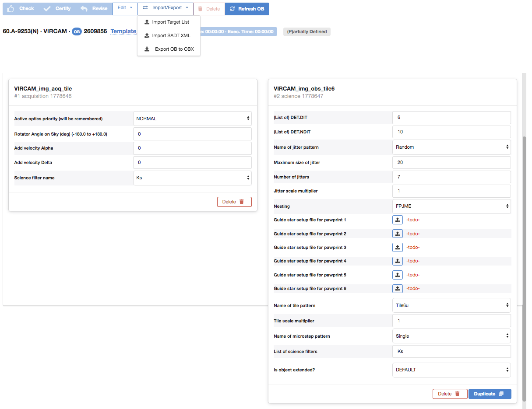The image size is (532, 409).
Task: Click upload icon for pawprint 2 guide star
Action: [x=397, y=234]
